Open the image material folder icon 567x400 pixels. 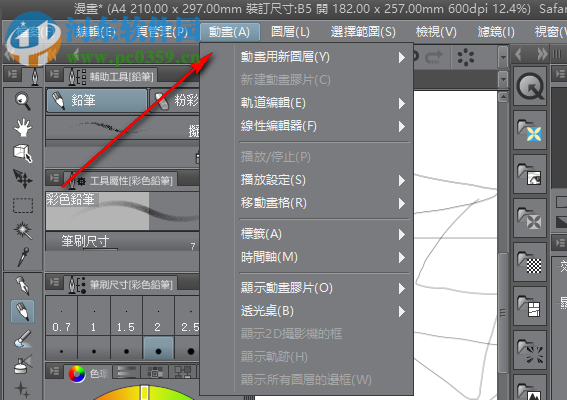530,174
